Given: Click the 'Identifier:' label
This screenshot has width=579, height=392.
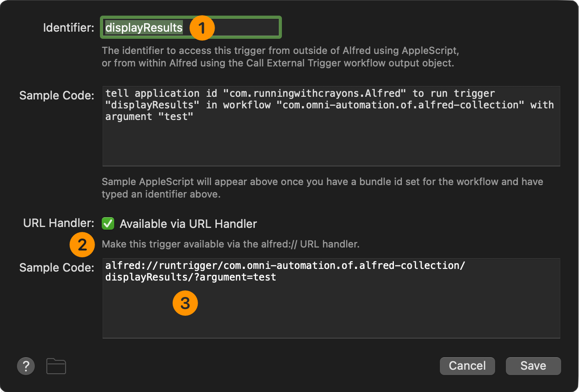Looking at the screenshot, I should click(69, 28).
